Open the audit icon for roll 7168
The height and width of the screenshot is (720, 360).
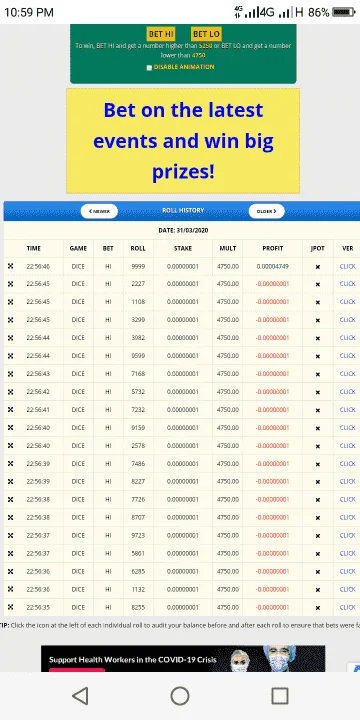click(10, 374)
